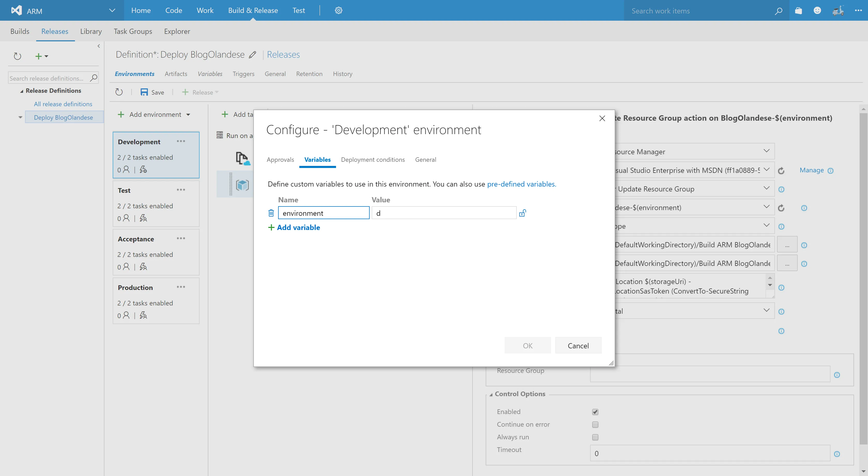Open the settings gear in top bar
Screen dimensions: 868x476
(x=338, y=10)
